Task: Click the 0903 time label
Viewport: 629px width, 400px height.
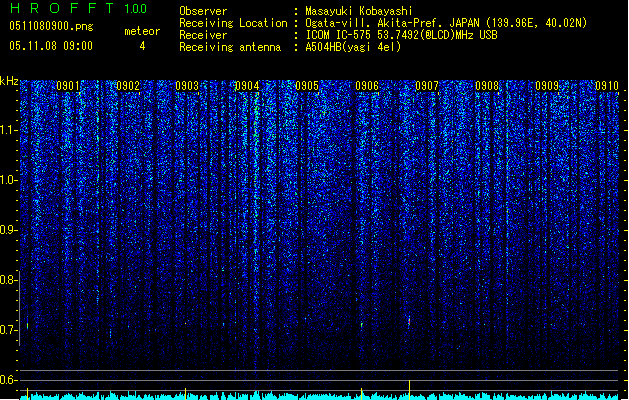Action: (x=187, y=86)
